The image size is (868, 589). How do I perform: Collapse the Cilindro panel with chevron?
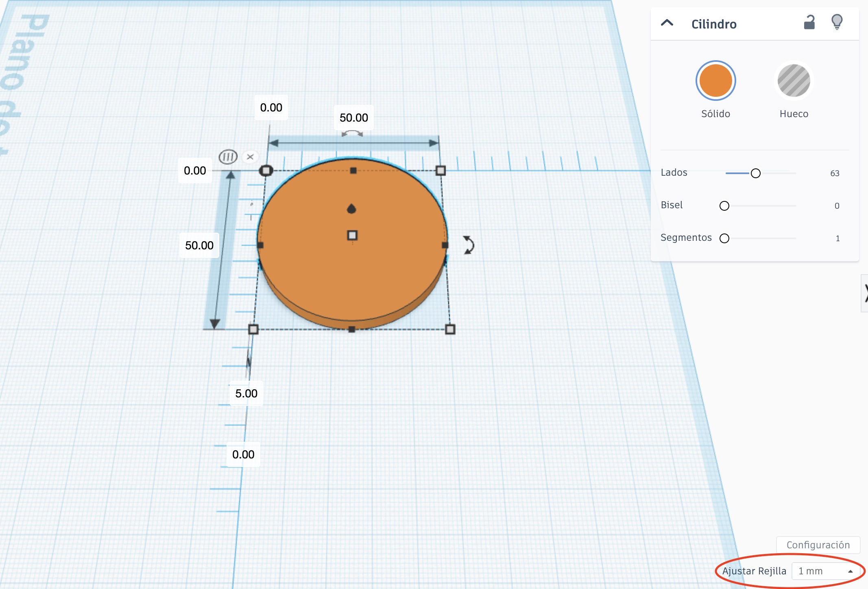point(667,23)
